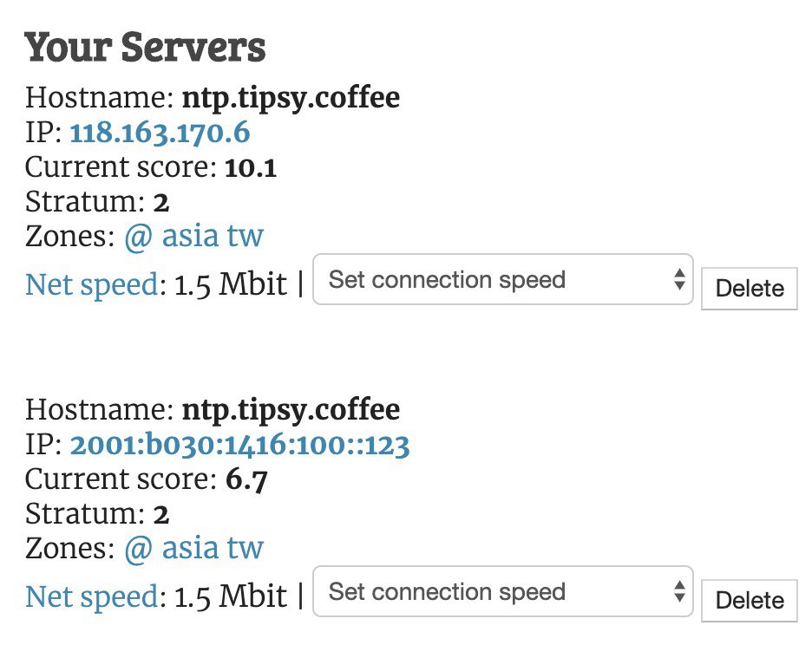The width and height of the screenshot is (812, 645).
Task: Open the asia zone link for the IPv4 server
Action: pos(190,236)
